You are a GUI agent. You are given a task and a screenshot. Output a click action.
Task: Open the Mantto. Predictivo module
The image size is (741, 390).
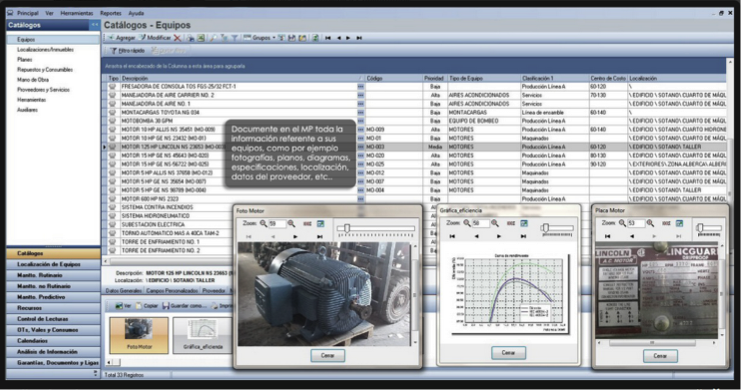coord(53,297)
